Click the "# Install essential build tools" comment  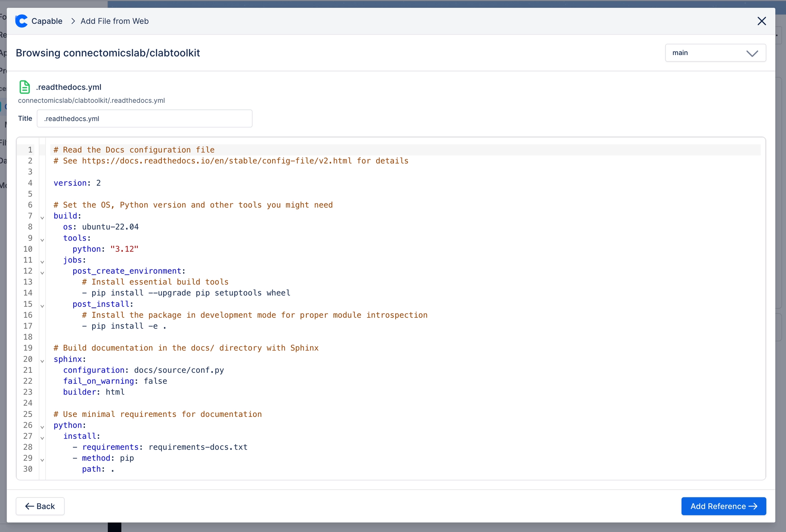[155, 282]
